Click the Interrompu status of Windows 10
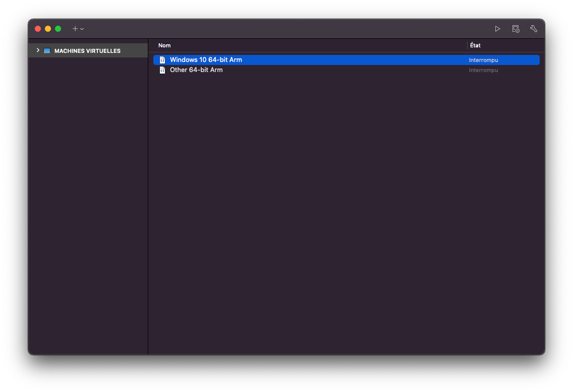 483,60
